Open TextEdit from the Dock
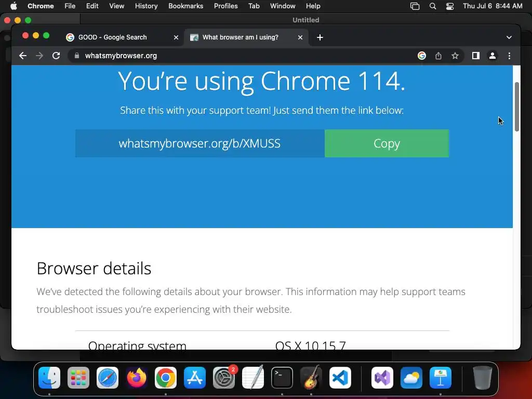Viewport: 532px width, 399px height. [253, 378]
